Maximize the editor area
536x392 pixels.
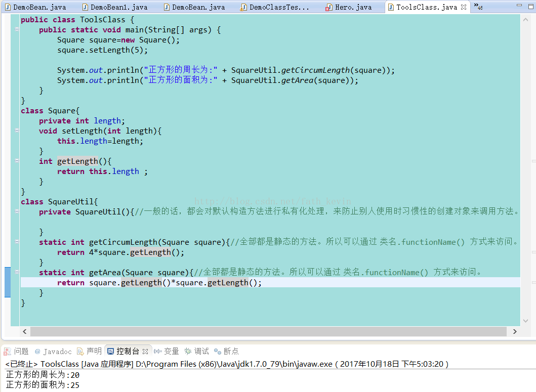(531, 6)
